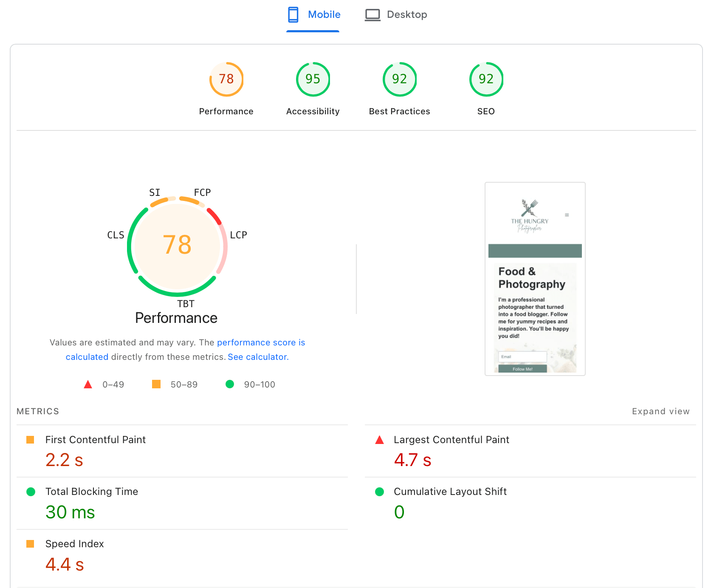Click the mobile phone icon beside Mobile tab
The image size is (711, 588).
(293, 14)
